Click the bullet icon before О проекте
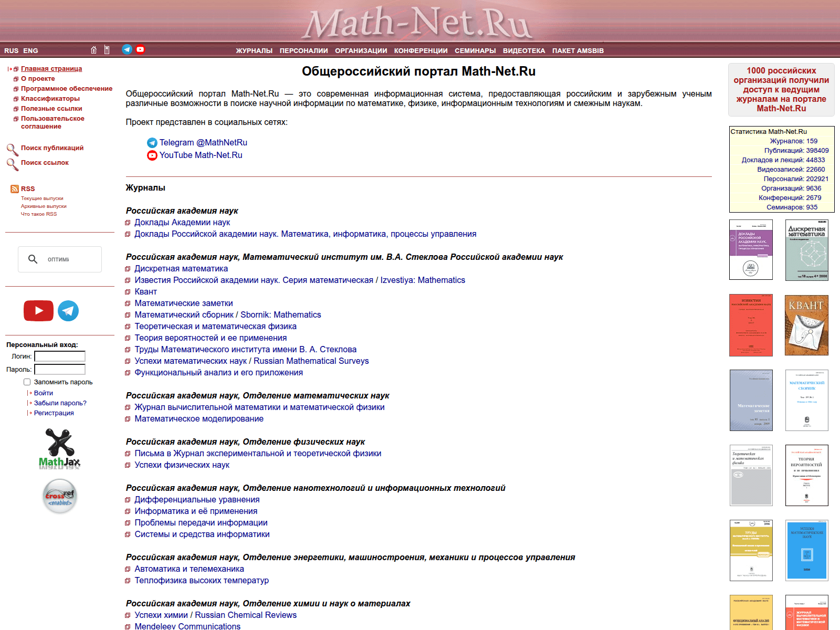This screenshot has width=840, height=630. click(16, 79)
